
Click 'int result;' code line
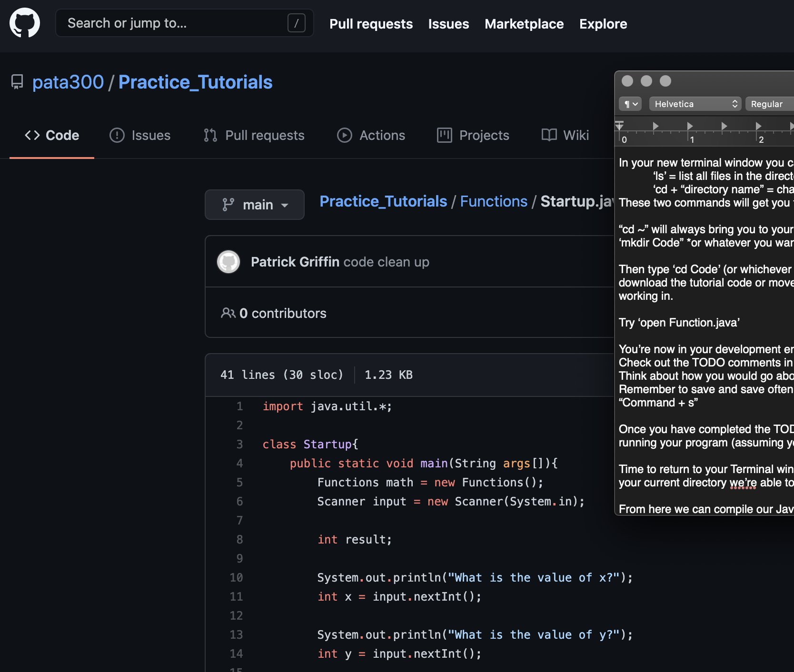point(355,539)
